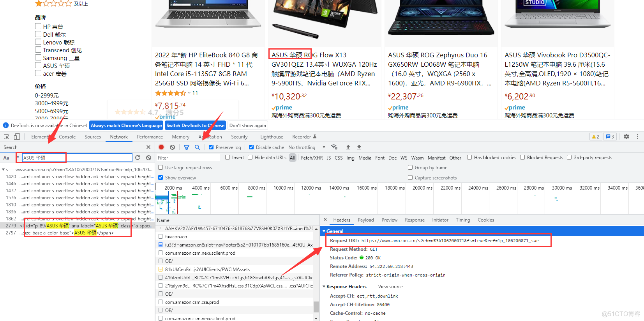Open the DevTools more options menu
The width and height of the screenshot is (644, 321).
point(637,137)
